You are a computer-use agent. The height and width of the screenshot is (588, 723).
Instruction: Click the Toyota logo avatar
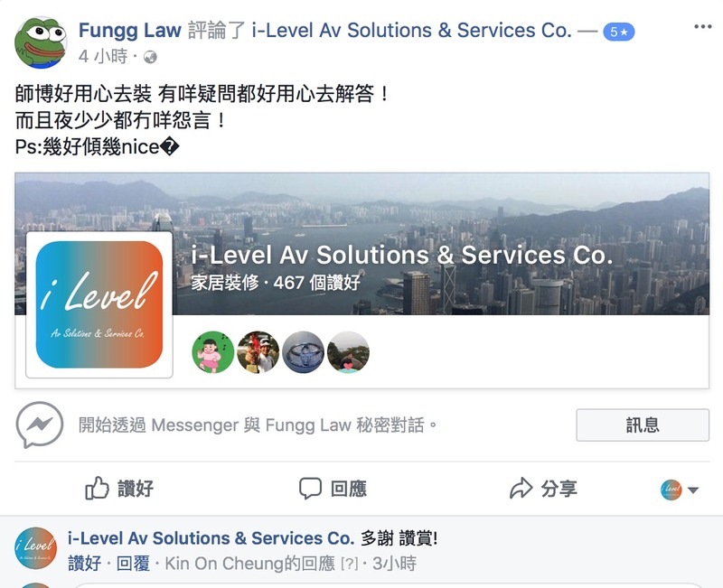pyautogui.click(x=303, y=352)
